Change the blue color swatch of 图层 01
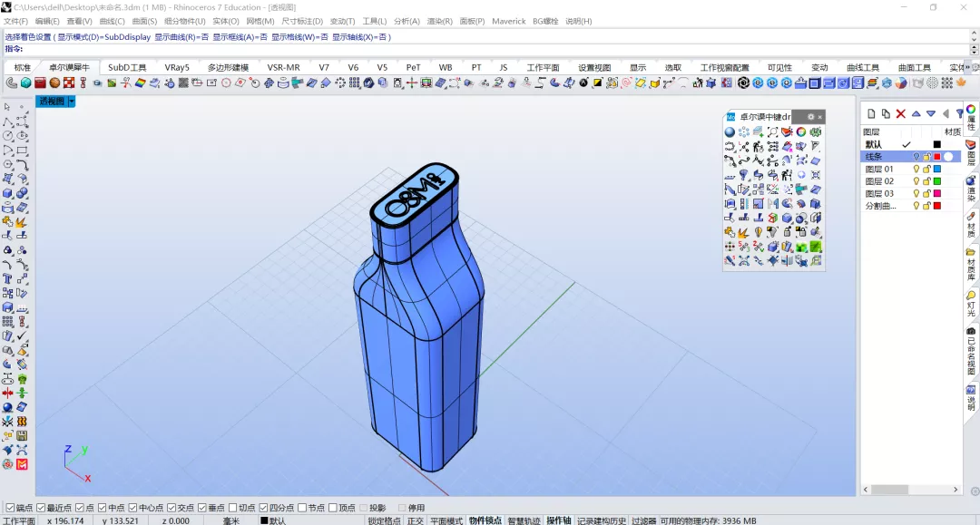The height and width of the screenshot is (525, 980). [x=936, y=170]
